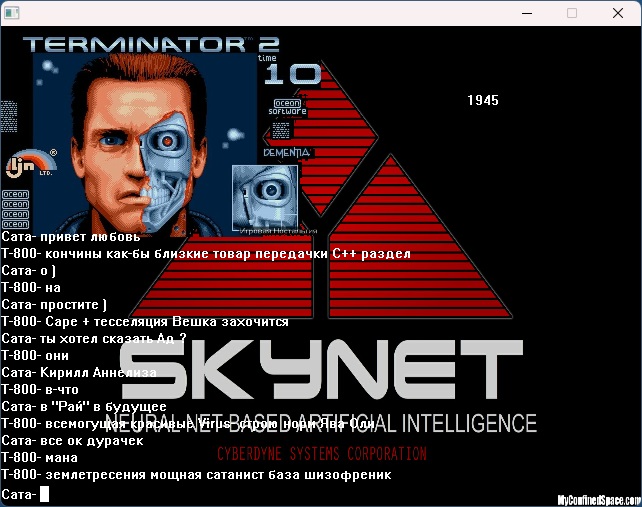The height and width of the screenshot is (507, 642).
Task: Click the application icon in title bar
Action: tap(11, 13)
